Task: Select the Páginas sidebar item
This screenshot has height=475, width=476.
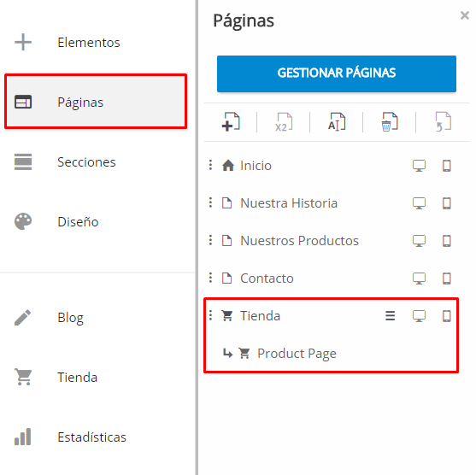Action: tap(96, 102)
